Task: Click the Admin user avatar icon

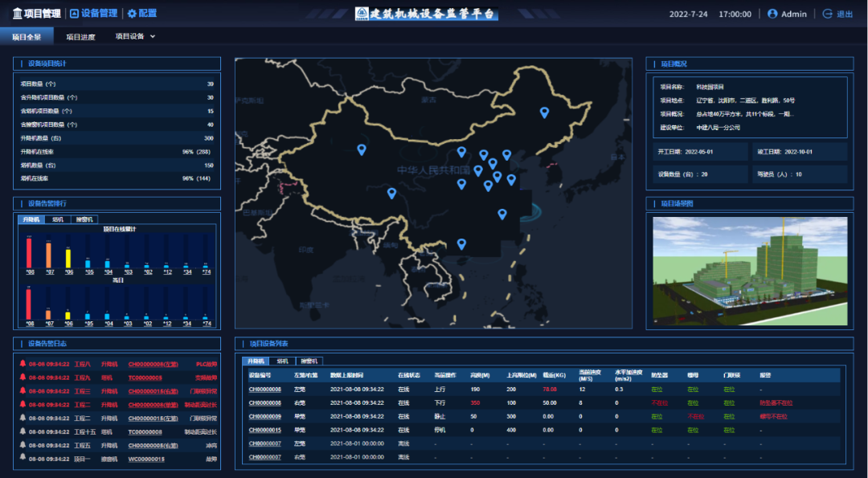Action: coord(772,14)
